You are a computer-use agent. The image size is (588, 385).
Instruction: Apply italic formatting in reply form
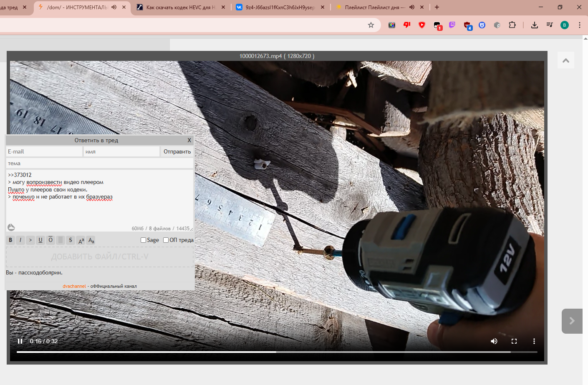click(20, 240)
